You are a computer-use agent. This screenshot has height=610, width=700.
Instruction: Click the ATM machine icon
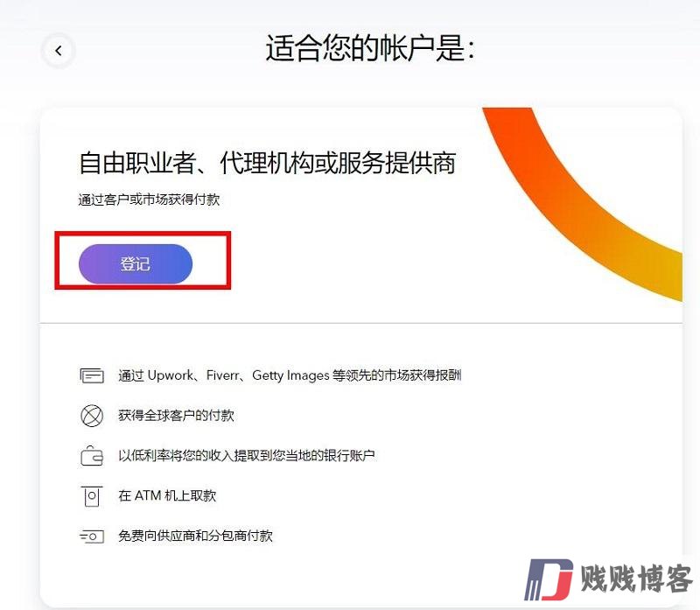[x=92, y=496]
